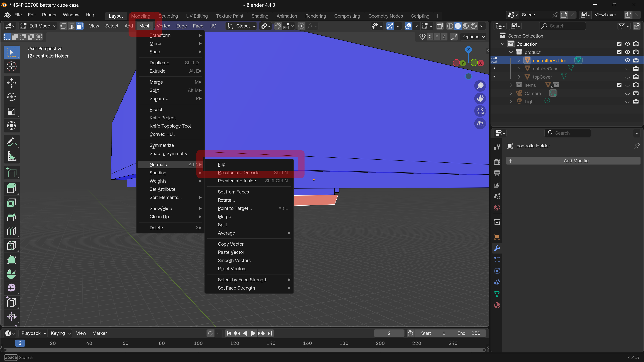
Task: Expand the outsideCase tree item
Action: point(519,69)
